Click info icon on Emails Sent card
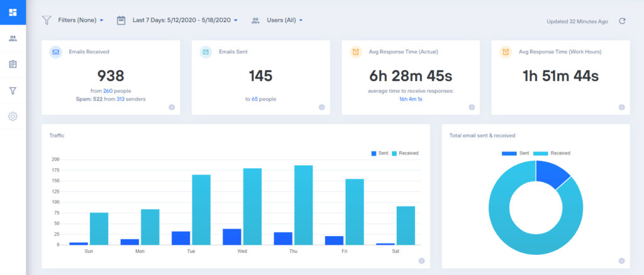Image resolution: width=644 pixels, height=275 pixels. tap(321, 107)
